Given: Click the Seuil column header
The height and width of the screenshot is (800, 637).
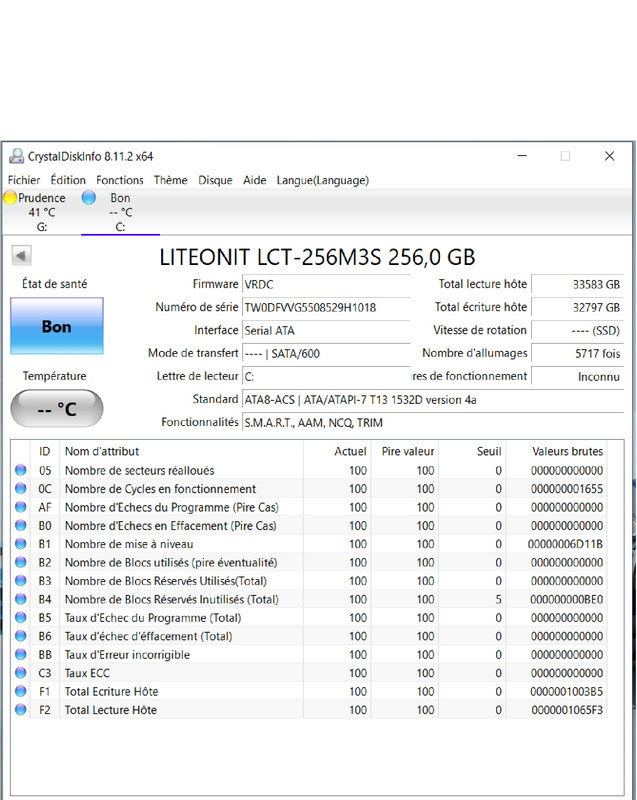Looking at the screenshot, I should 472,451.
